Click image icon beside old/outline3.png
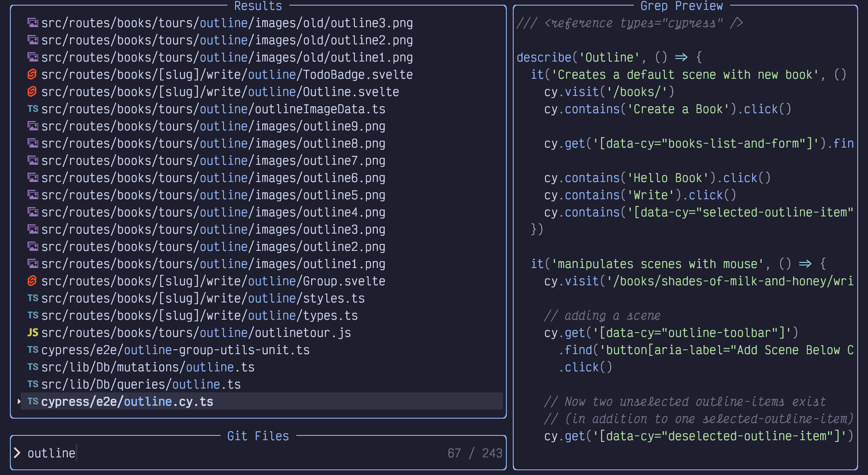868x475 pixels. (33, 23)
